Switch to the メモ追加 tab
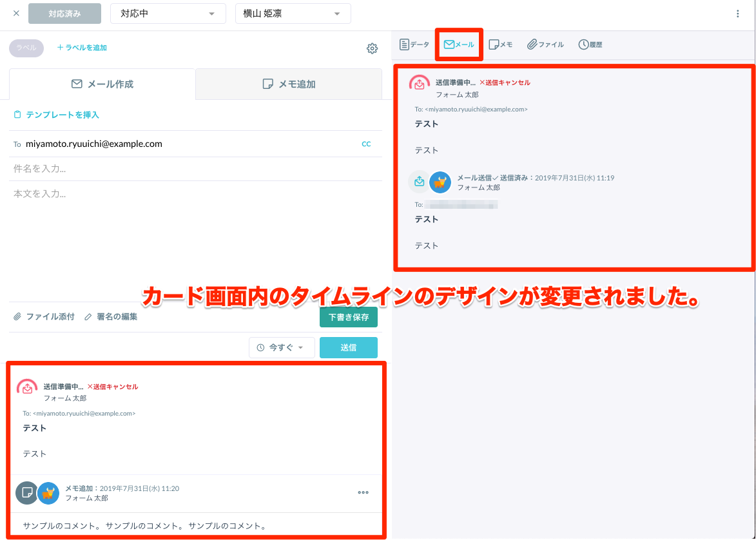 pos(289,84)
